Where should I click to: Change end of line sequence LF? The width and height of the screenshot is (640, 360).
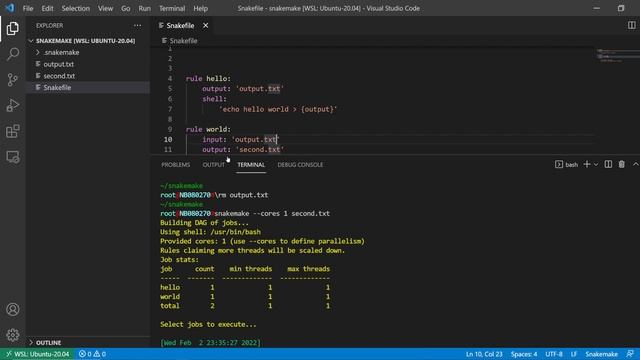coord(573,354)
